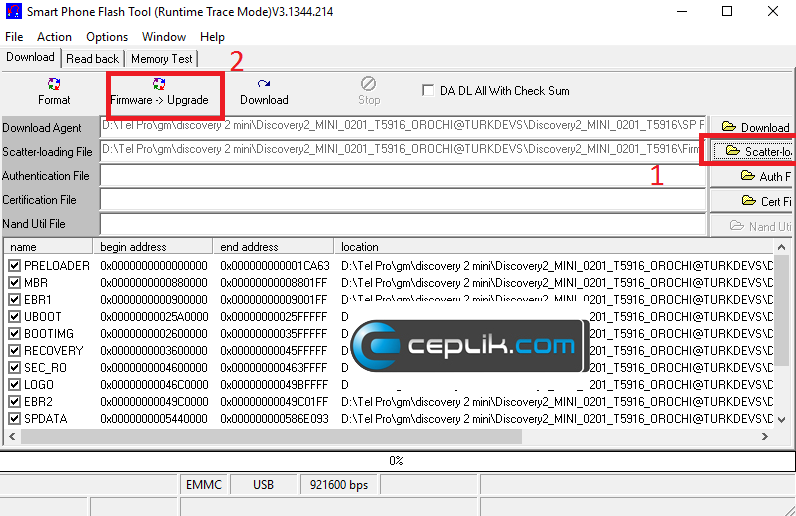This screenshot has height=516, width=796.
Task: Select EBR2 end address 0x00000000049C01FF
Action: coord(274,402)
